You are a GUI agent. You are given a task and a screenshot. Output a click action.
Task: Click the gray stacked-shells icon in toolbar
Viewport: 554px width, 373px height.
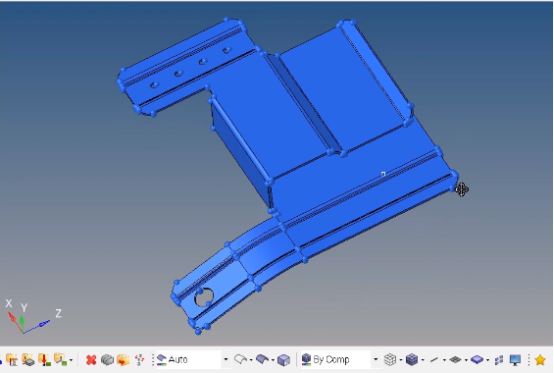coord(107,360)
